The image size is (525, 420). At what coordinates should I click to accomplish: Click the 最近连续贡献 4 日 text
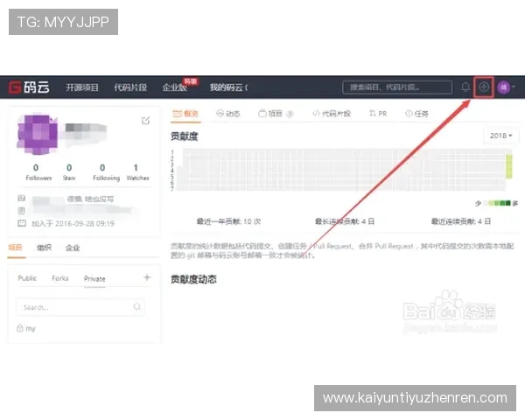(x=461, y=221)
